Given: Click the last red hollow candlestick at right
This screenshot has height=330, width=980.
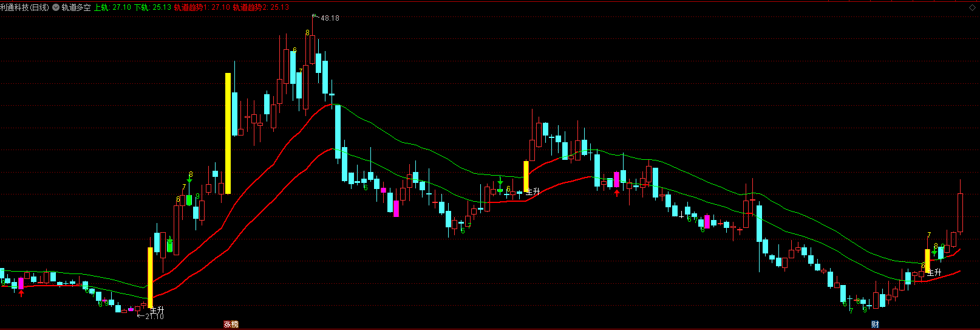Looking at the screenshot, I should 960,213.
